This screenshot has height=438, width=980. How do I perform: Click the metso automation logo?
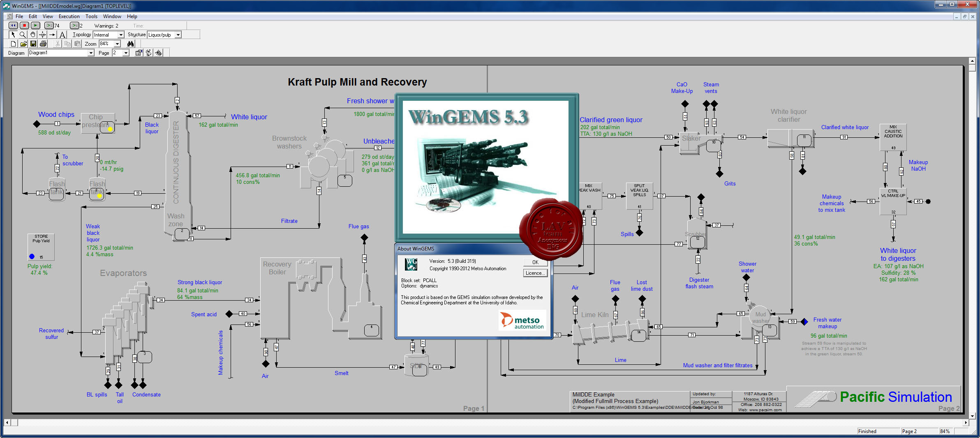522,320
